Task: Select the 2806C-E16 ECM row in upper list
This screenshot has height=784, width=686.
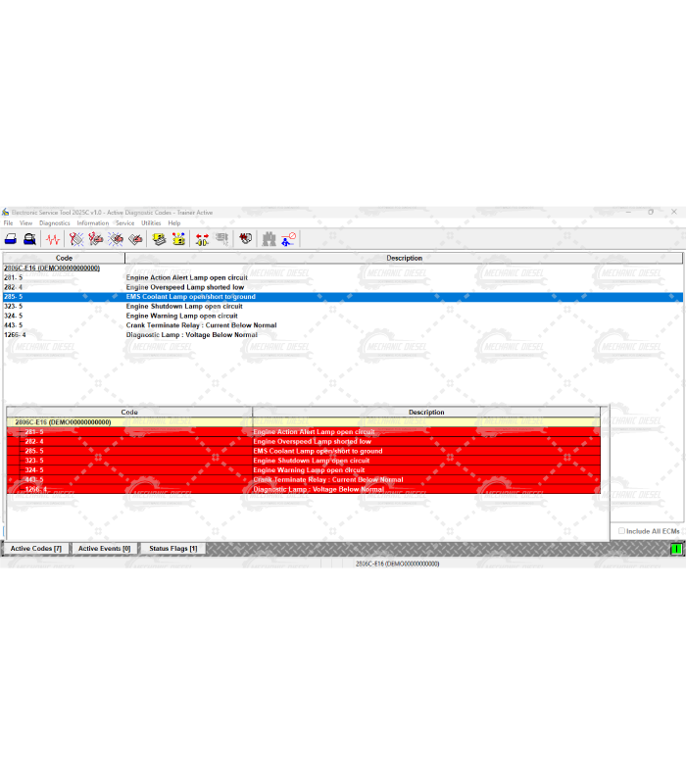Action: click(52, 268)
